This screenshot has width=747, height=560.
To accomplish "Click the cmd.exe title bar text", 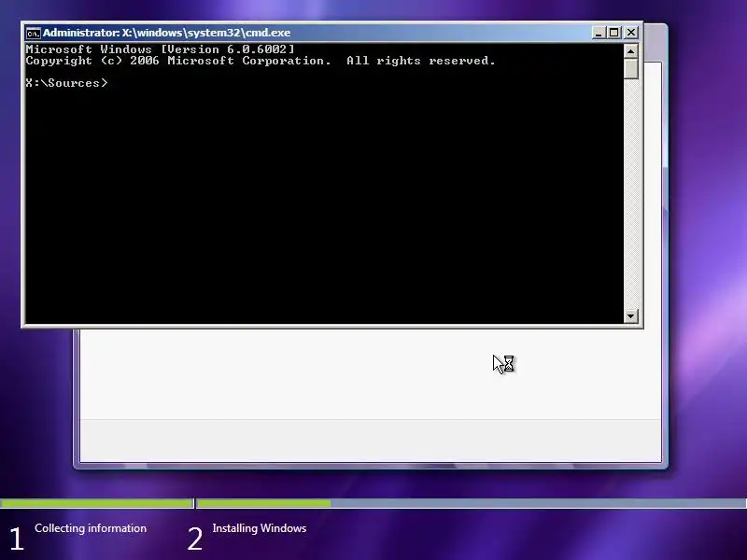I will tap(167, 33).
